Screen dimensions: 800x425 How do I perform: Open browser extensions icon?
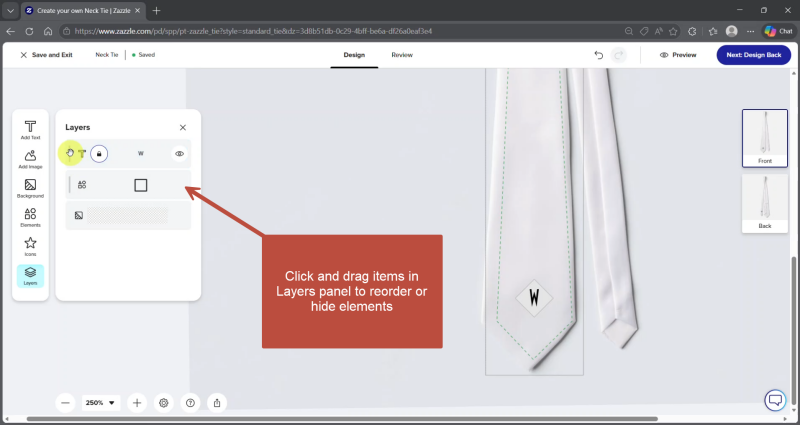point(692,31)
